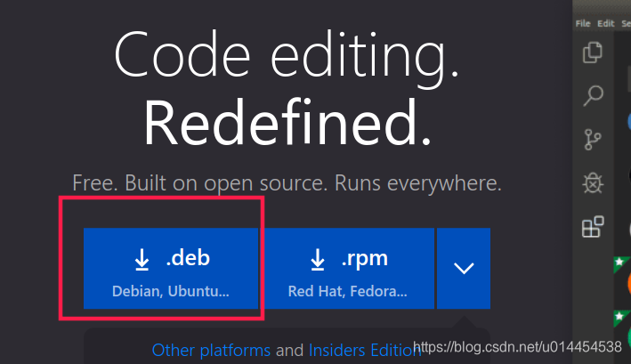Image resolution: width=631 pixels, height=364 pixels.
Task: Open the Search magnifier in activity bar
Action: (x=593, y=96)
